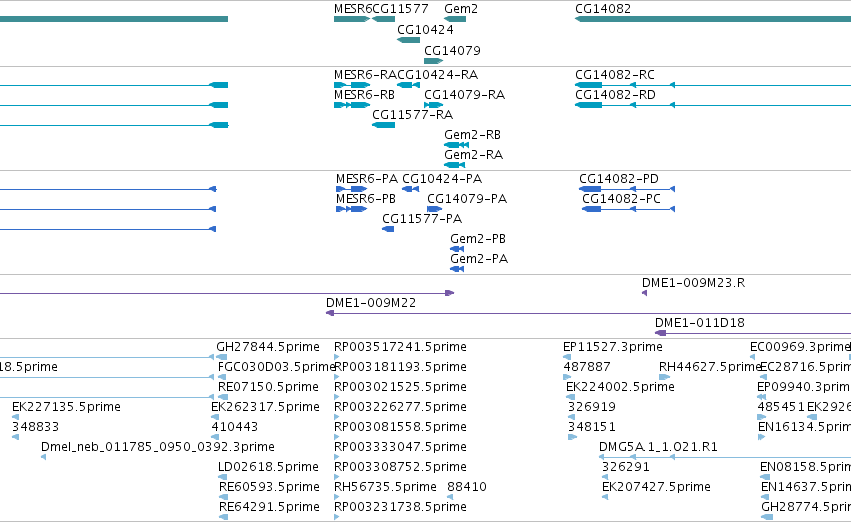
Task: Select protein MESR6-PA
Action: (x=367, y=179)
